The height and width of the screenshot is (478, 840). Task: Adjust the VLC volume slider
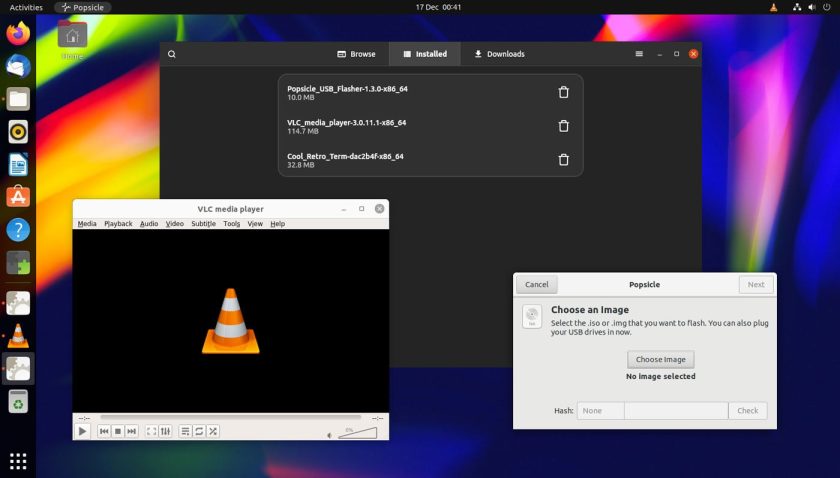(357, 432)
